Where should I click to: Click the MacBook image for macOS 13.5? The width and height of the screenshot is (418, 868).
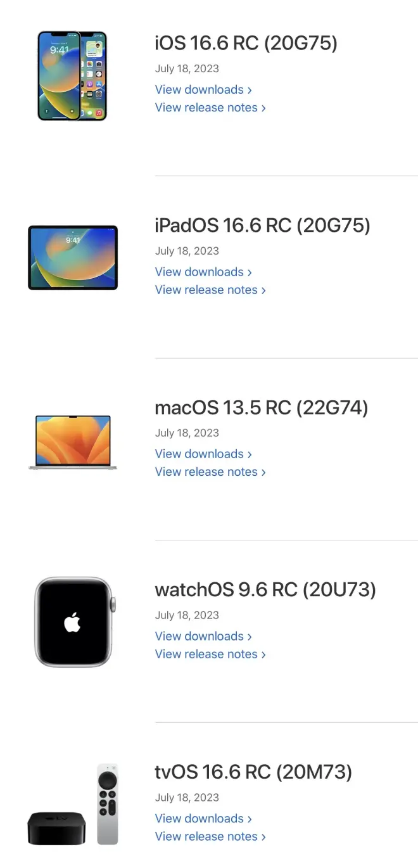[x=73, y=442]
